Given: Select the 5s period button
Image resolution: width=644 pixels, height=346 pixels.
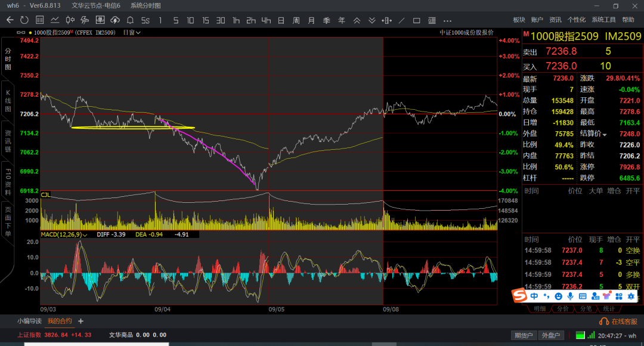Looking at the screenshot, I should click(x=145, y=20).
